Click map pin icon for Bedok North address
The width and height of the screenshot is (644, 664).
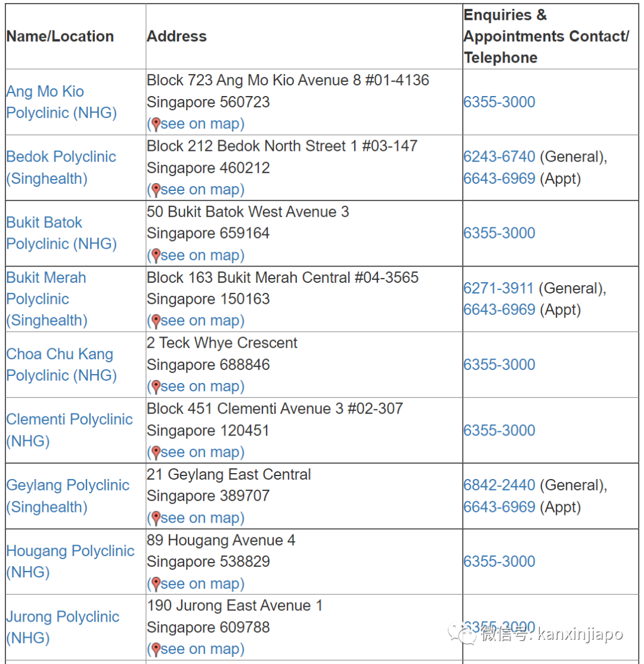tap(156, 190)
